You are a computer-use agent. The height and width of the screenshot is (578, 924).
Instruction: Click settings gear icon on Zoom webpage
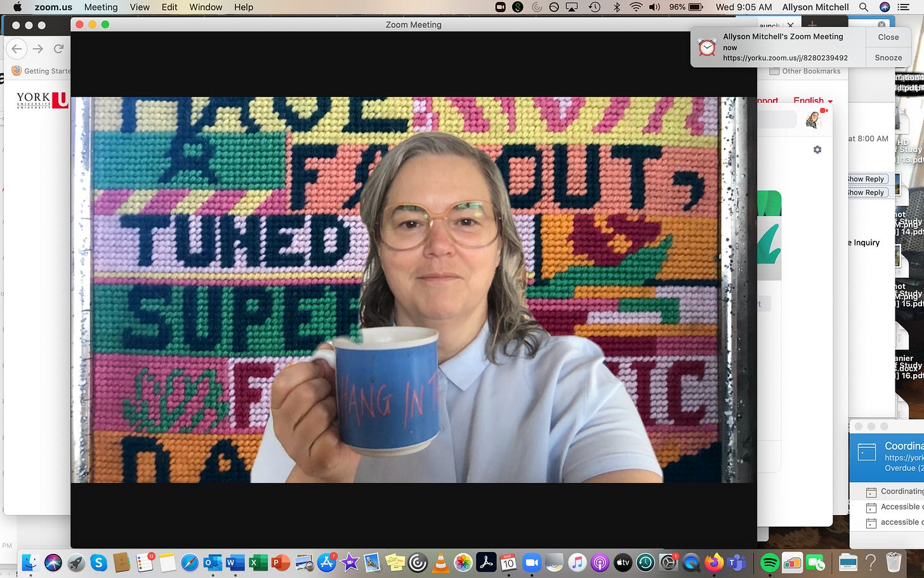(817, 149)
